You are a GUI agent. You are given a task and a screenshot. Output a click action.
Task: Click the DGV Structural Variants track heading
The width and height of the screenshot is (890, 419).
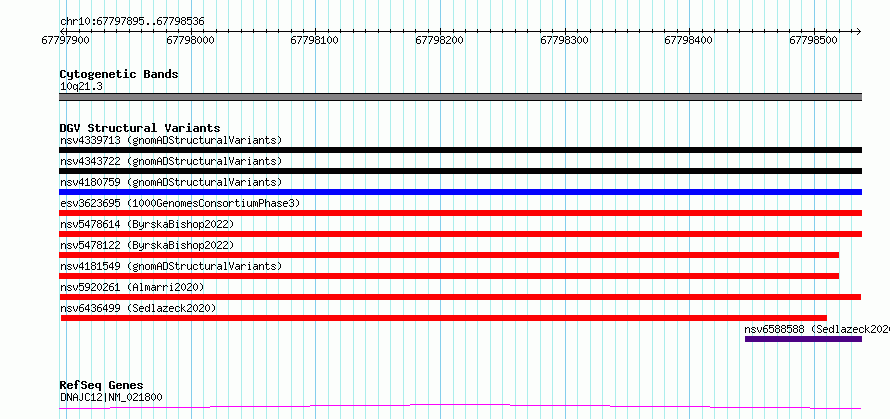click(140, 128)
